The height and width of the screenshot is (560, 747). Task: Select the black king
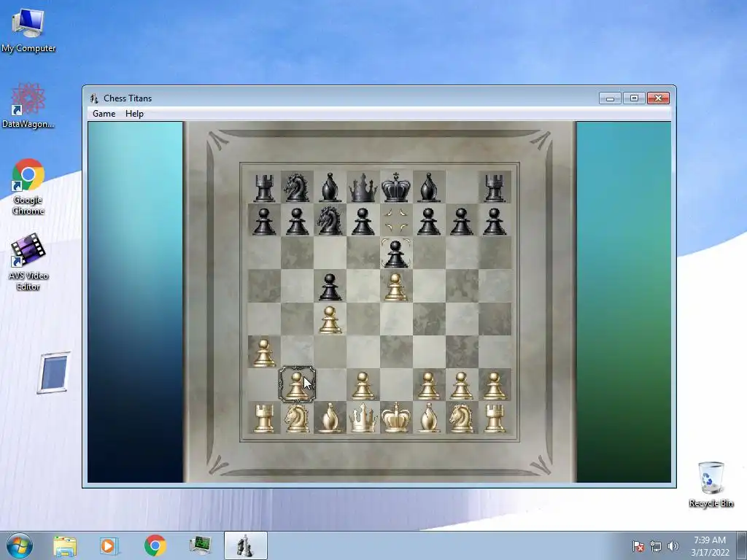pos(395,187)
